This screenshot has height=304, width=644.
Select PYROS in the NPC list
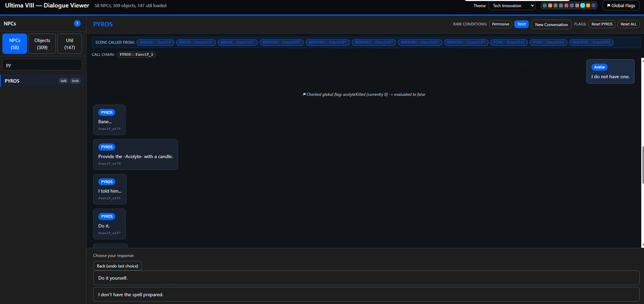42,81
